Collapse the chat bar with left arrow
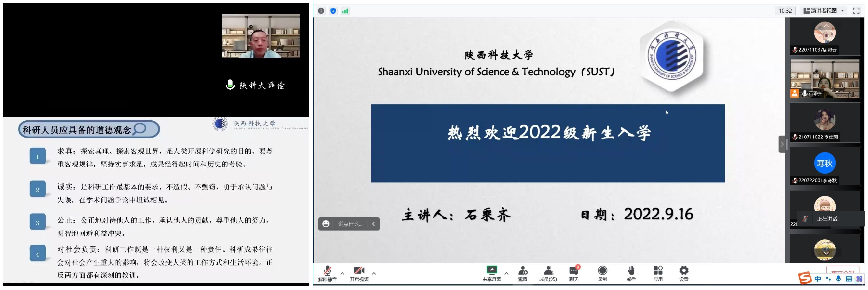This screenshot has width=868, height=290. pyautogui.click(x=373, y=224)
